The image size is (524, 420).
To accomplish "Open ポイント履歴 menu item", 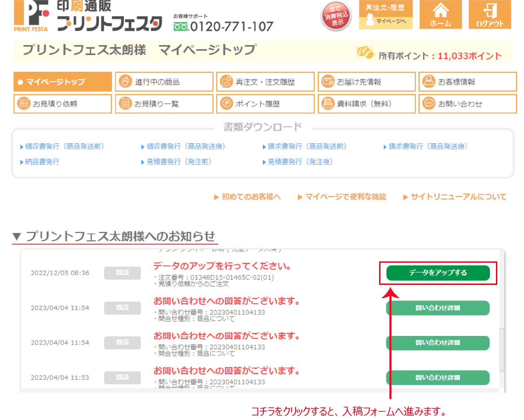I will (x=265, y=104).
